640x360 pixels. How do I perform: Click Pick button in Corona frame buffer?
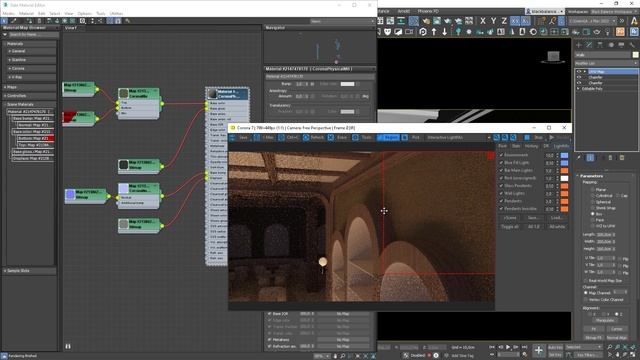(x=411, y=138)
